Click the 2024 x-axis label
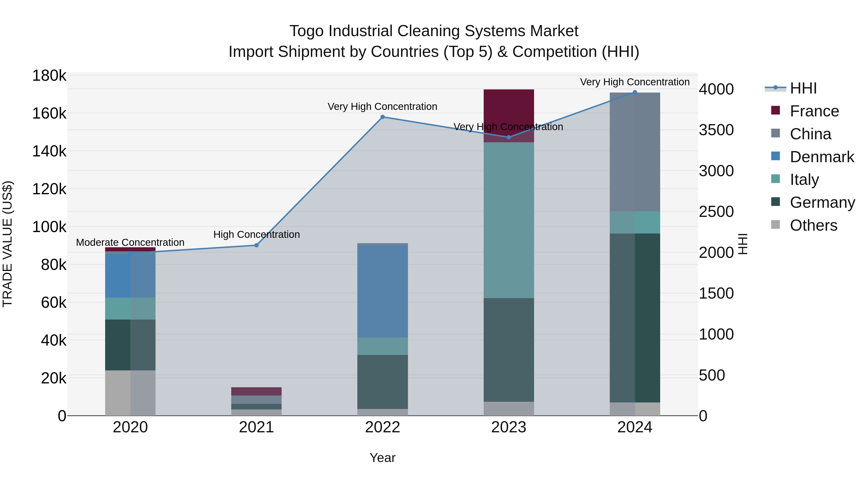 click(635, 427)
